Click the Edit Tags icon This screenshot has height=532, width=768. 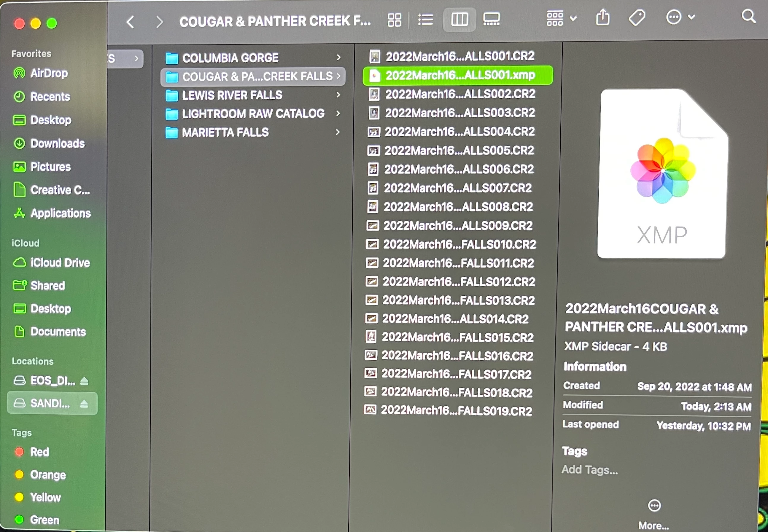[637, 18]
